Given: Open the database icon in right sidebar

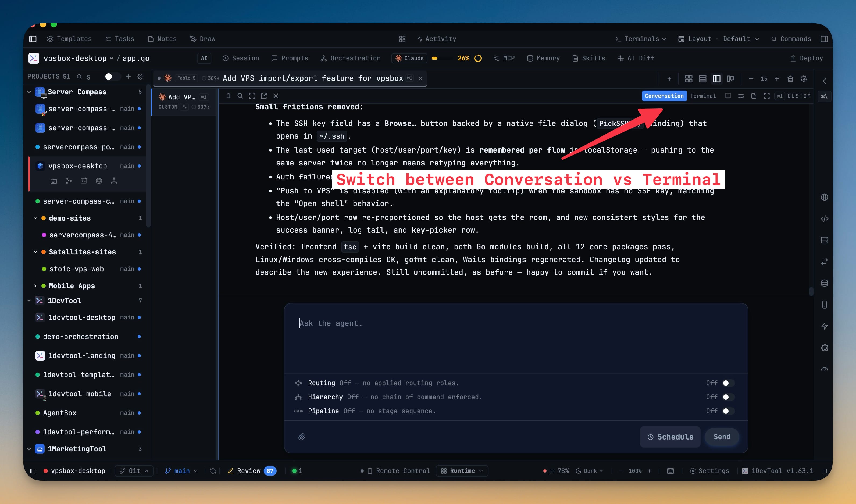Looking at the screenshot, I should 824,283.
